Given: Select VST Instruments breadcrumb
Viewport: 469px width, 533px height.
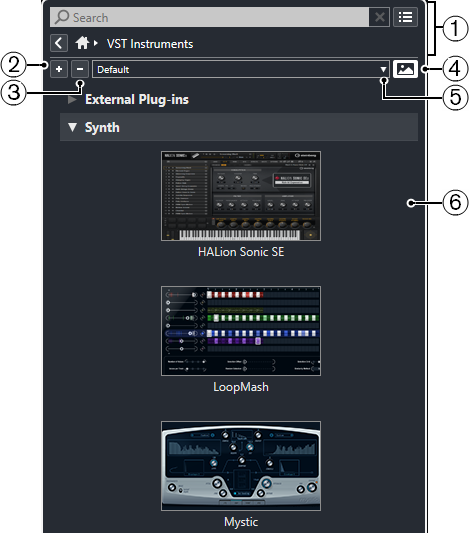Looking at the screenshot, I should pyautogui.click(x=150, y=44).
